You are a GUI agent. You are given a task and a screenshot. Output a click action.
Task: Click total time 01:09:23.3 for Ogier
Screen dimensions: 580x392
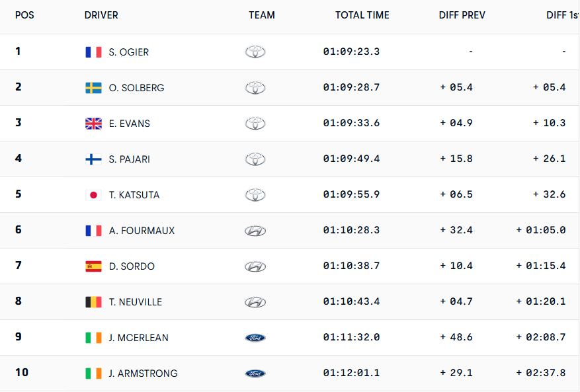(x=351, y=52)
